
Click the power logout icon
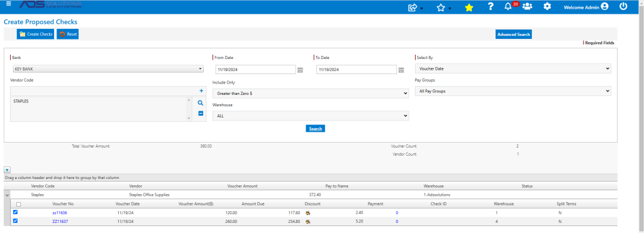623,6
